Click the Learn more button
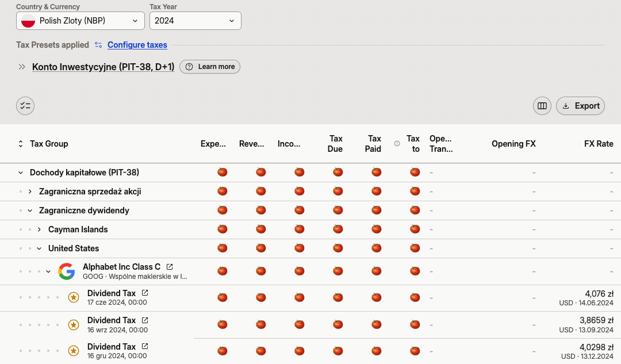The height and width of the screenshot is (364, 621). pos(210,67)
